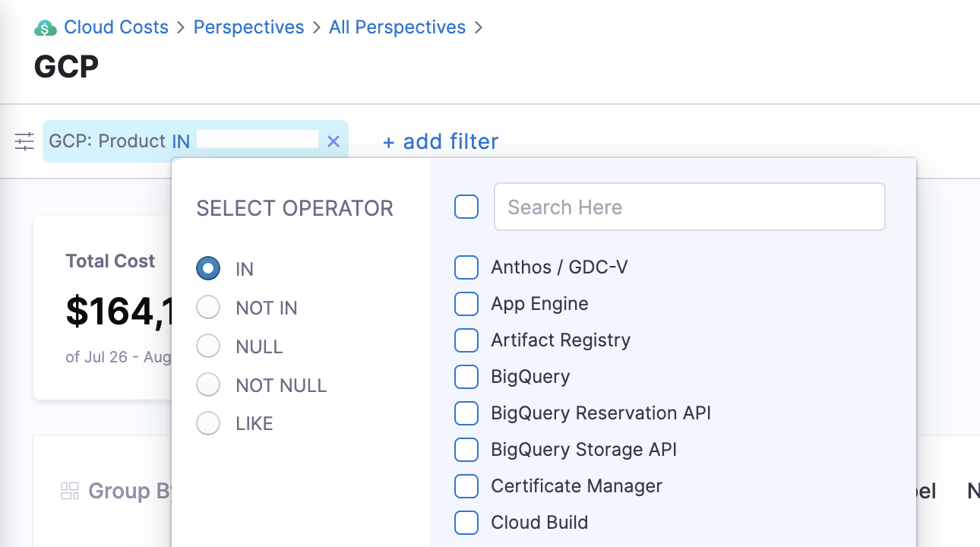The height and width of the screenshot is (547, 980).
Task: Check the App Engine checkbox
Action: [466, 304]
